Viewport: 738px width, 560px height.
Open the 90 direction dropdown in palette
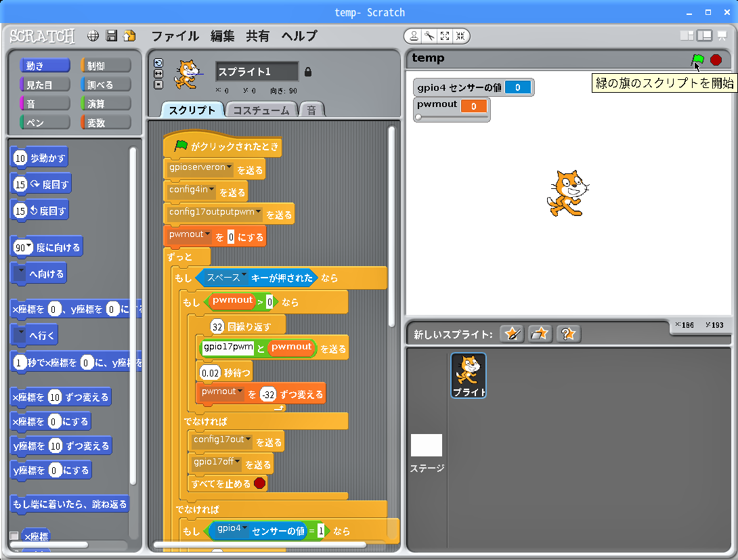tap(29, 246)
